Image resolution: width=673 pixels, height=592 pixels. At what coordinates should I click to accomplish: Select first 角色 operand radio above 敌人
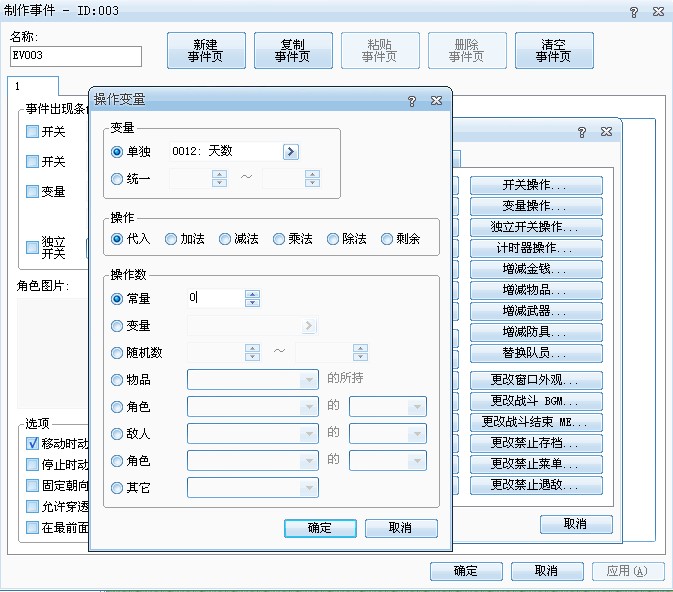coord(117,407)
